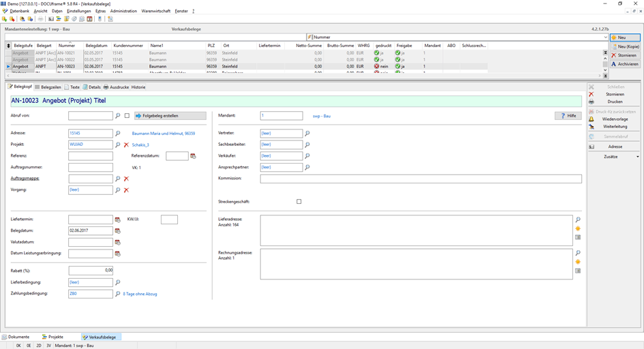Image resolution: width=644 pixels, height=349 pixels.
Task: Open the calendar icon beside Belegdatum
Action: click(x=117, y=231)
